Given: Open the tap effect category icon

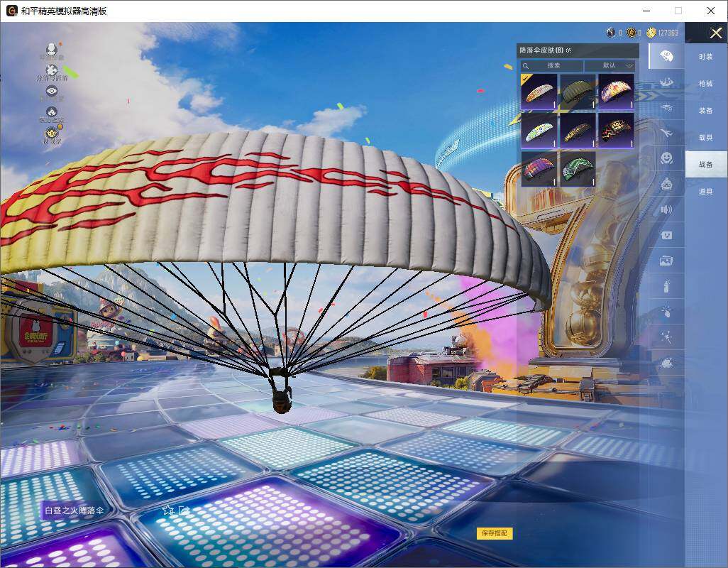Looking at the screenshot, I should pyautogui.click(x=666, y=311).
